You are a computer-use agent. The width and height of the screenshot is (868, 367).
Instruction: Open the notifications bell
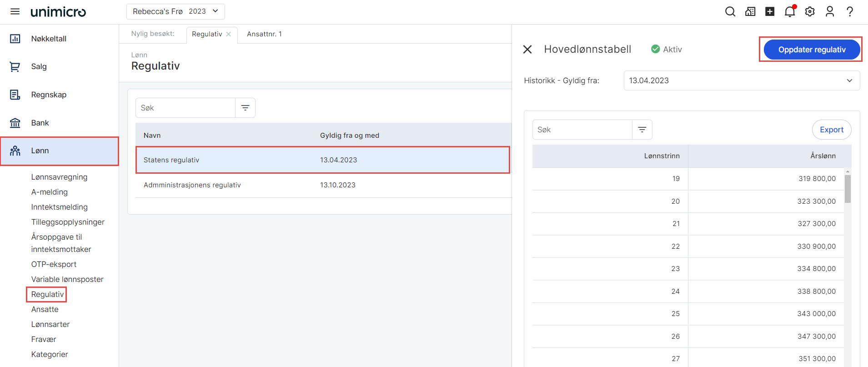(x=790, y=11)
